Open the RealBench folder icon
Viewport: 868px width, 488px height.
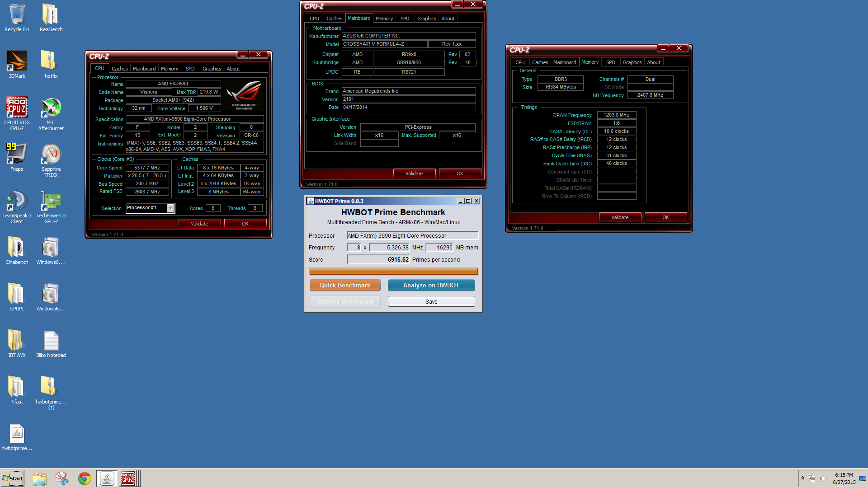pyautogui.click(x=51, y=18)
